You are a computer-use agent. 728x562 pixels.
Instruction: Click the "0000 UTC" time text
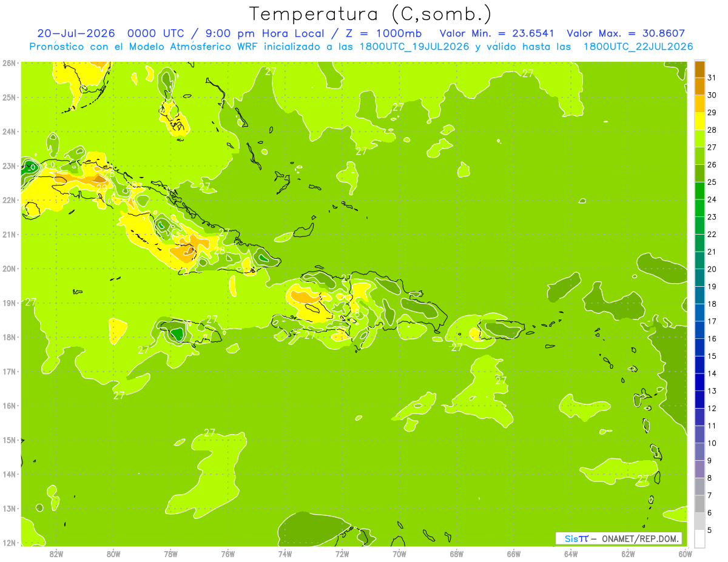155,33
